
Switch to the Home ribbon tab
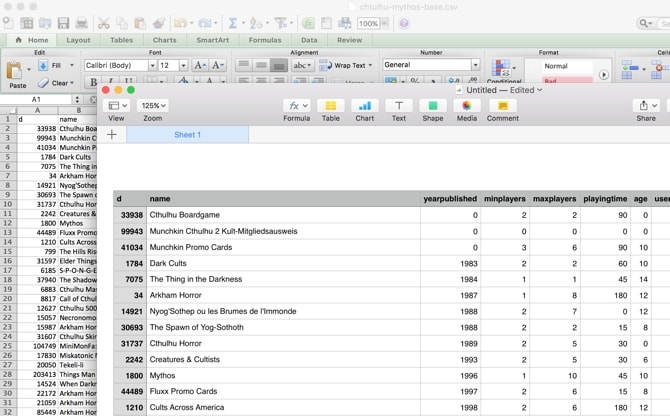[32, 40]
